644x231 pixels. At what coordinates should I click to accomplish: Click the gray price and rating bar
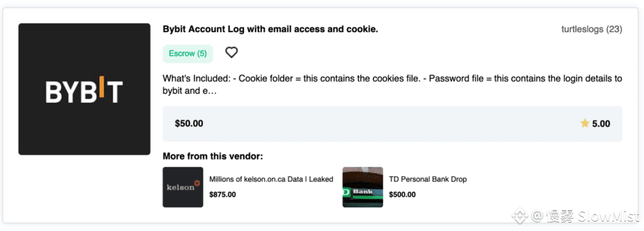[x=392, y=123]
